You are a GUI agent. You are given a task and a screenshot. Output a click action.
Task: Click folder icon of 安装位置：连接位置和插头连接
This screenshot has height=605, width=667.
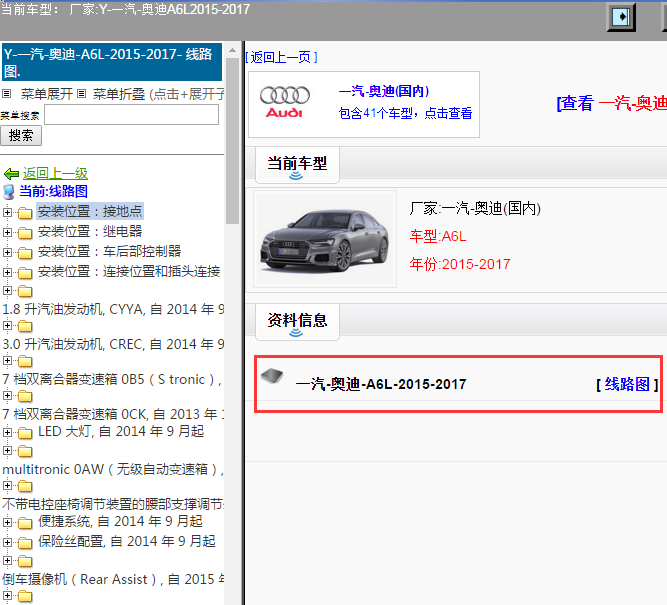point(25,273)
